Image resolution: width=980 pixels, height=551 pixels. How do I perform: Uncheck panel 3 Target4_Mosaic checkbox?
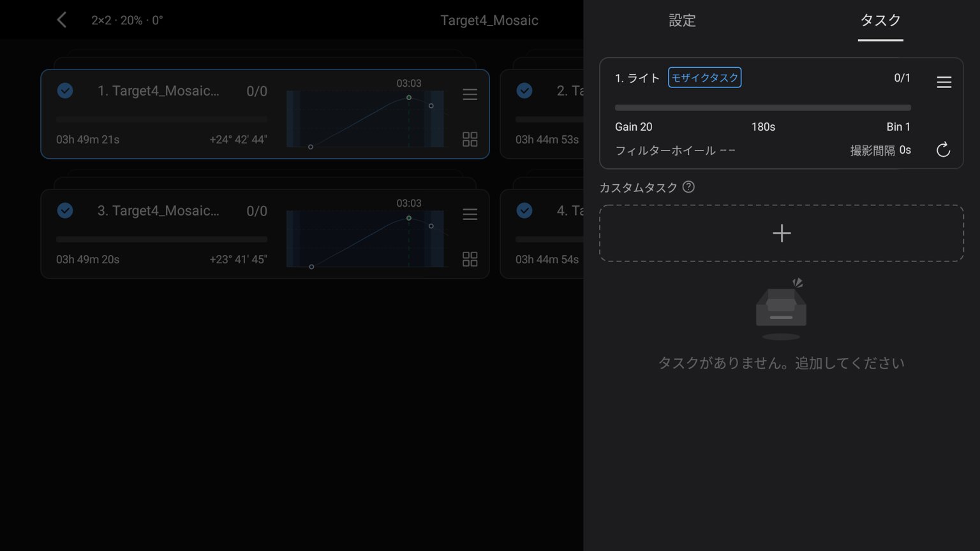tap(65, 210)
